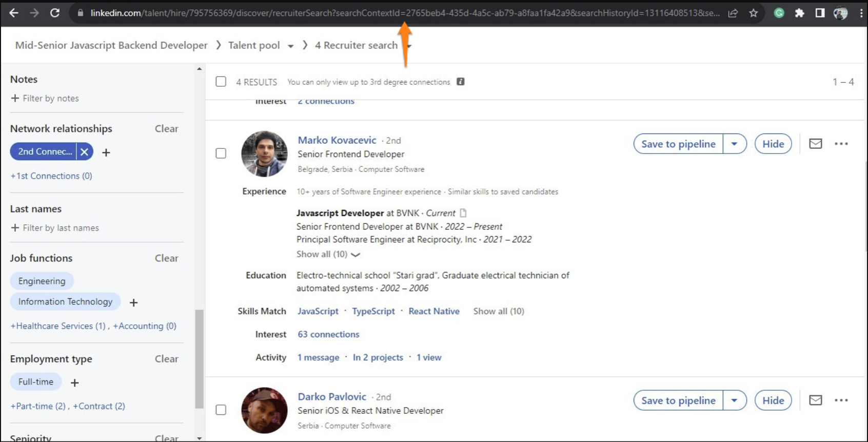Tick the checkbox for Marko Kovacevic

coord(221,153)
